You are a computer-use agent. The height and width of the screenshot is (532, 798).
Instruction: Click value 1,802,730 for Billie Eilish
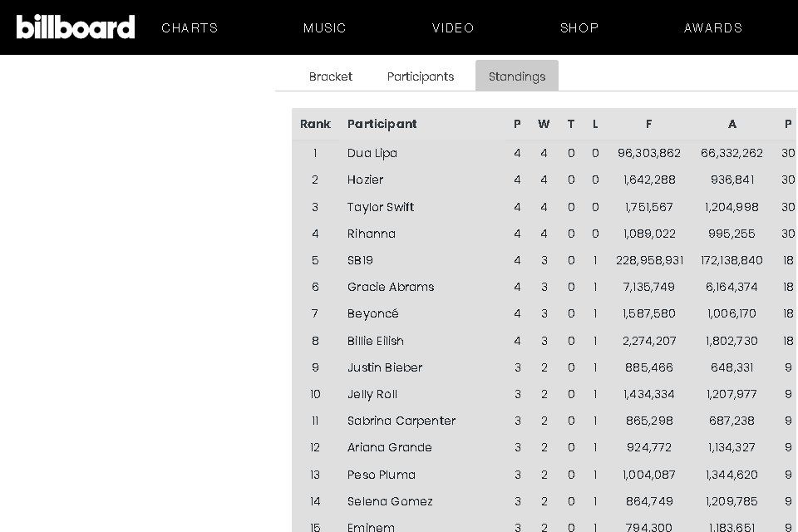pyautogui.click(x=731, y=341)
